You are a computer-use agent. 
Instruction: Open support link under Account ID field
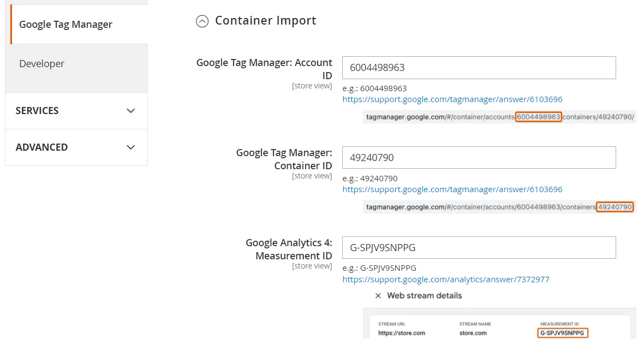[452, 99]
